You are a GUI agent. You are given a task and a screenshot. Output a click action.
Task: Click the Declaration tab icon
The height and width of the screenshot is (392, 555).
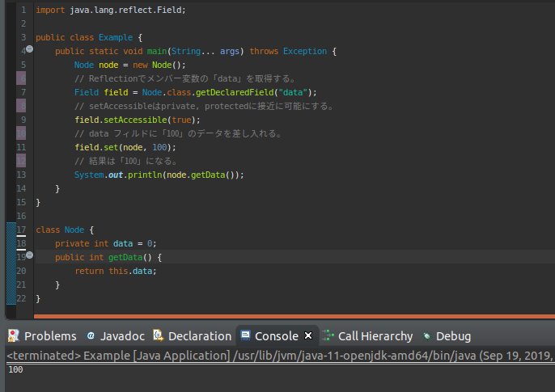pyautogui.click(x=159, y=335)
